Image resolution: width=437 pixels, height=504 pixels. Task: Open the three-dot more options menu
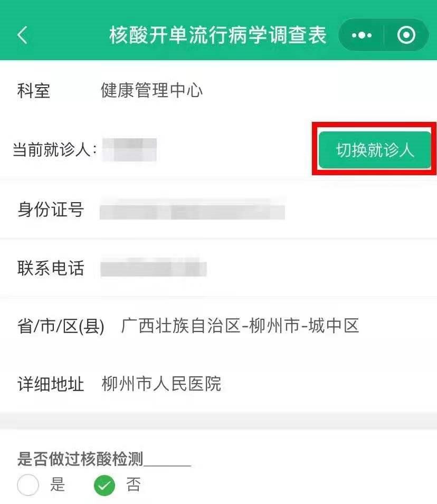click(362, 35)
